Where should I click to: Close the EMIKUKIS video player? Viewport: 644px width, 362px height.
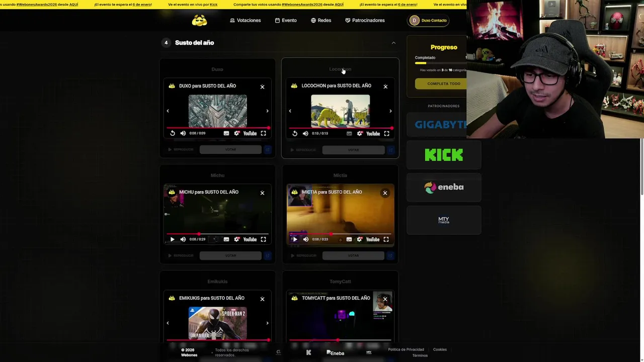262,299
